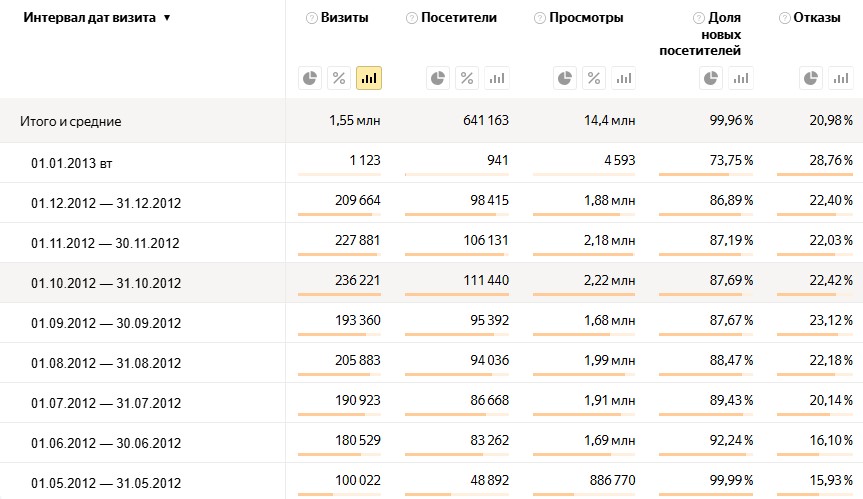Click visits value 1 123
The width and height of the screenshot is (863, 499).
click(365, 160)
